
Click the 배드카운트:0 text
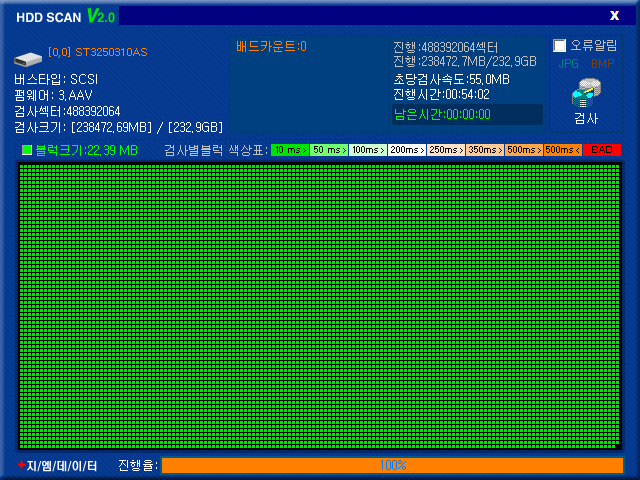point(271,47)
